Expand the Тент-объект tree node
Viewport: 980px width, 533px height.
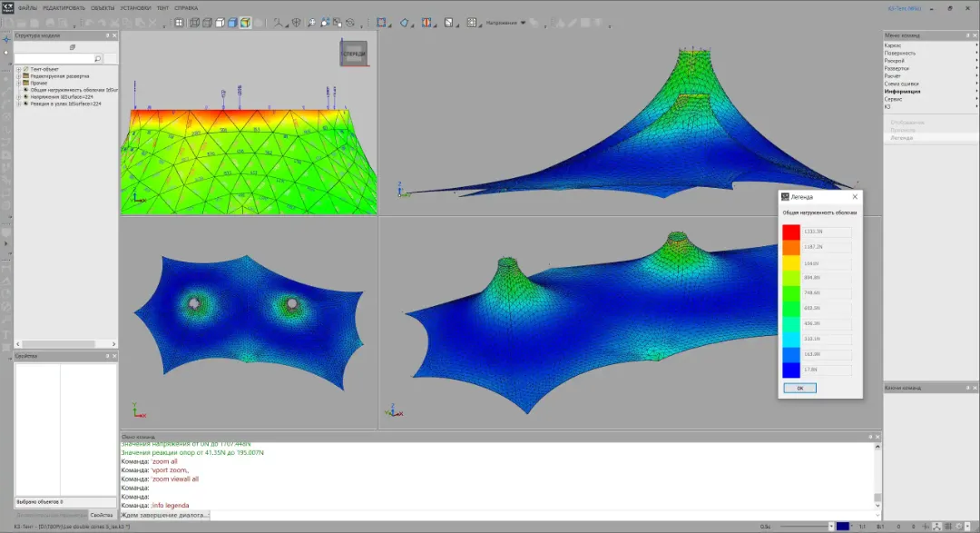click(x=18, y=69)
